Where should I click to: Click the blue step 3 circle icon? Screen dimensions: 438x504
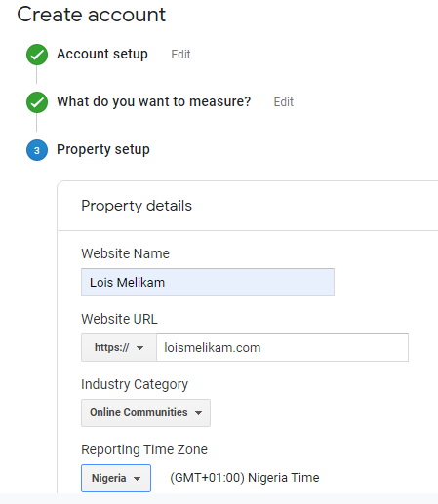(x=37, y=150)
